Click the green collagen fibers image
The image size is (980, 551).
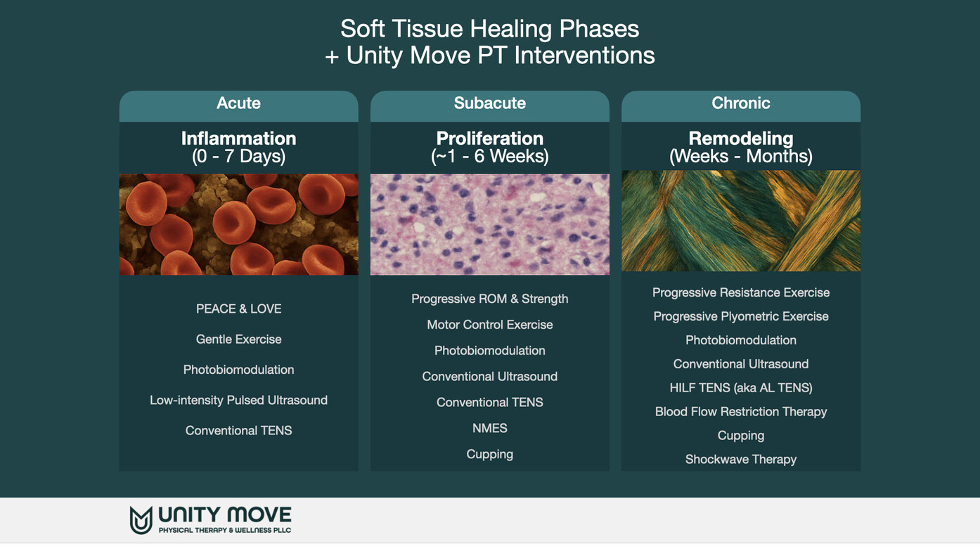[x=740, y=221]
